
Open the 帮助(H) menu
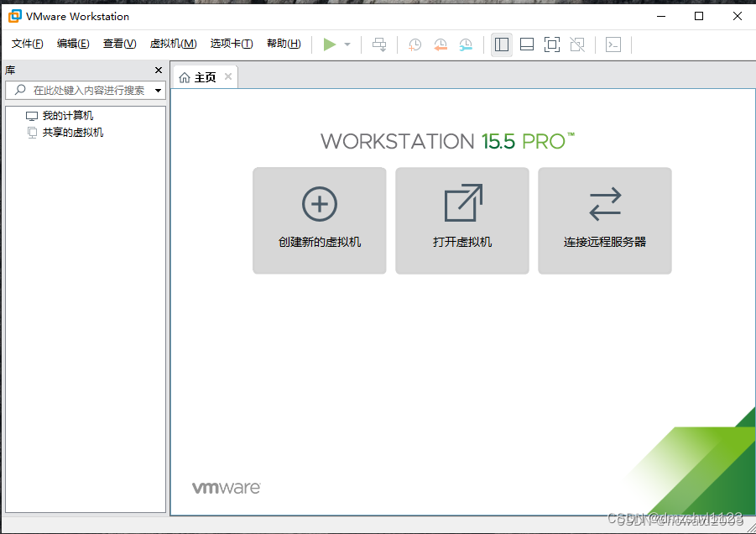pos(284,44)
